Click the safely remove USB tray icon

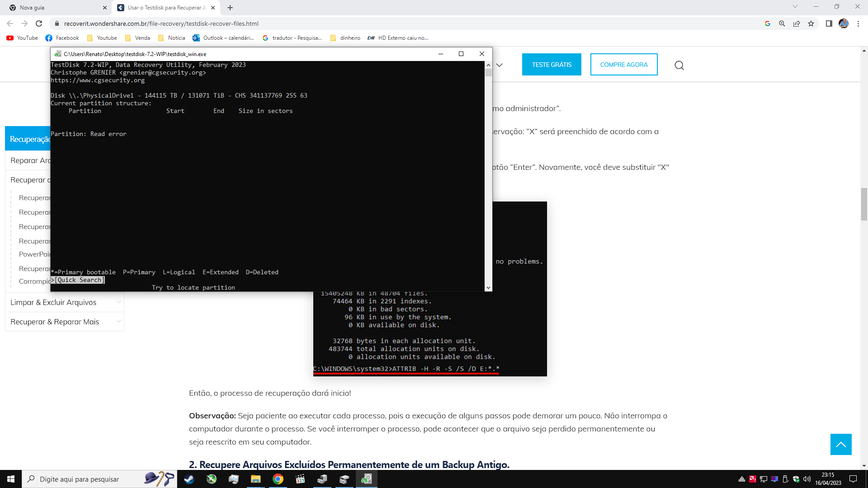pos(785,479)
